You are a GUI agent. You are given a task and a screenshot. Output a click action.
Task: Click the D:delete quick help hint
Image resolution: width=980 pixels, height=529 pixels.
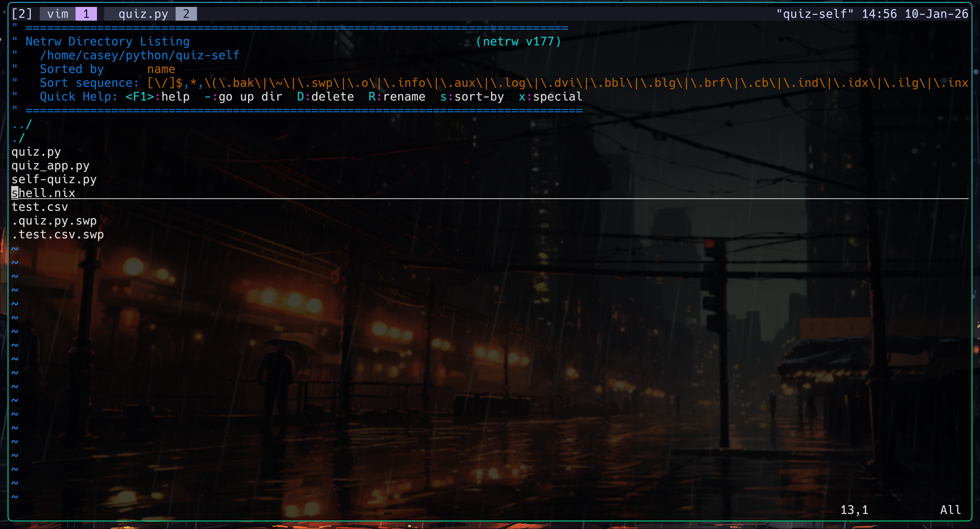[x=325, y=97]
